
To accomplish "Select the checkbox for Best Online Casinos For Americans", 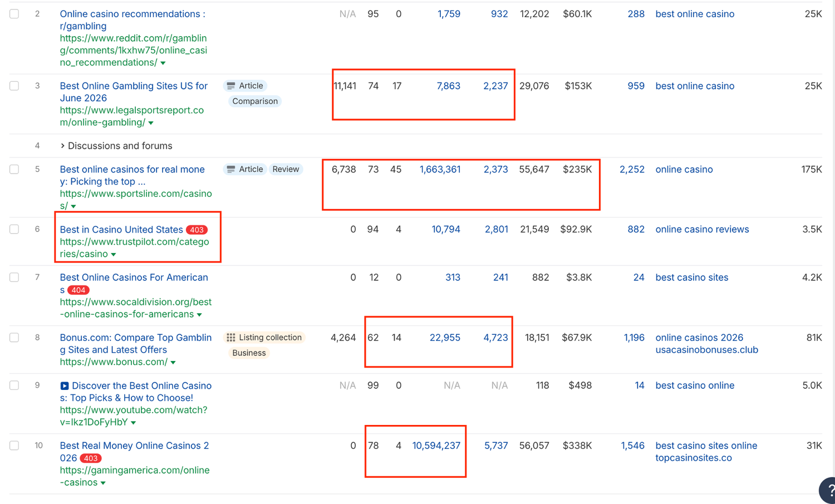I will pos(14,277).
